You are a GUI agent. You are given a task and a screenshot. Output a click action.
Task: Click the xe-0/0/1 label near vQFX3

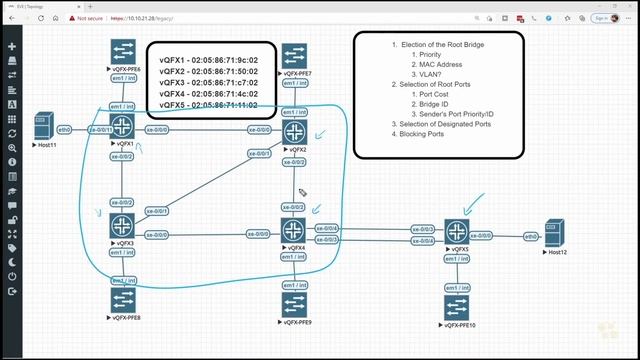tap(157, 211)
